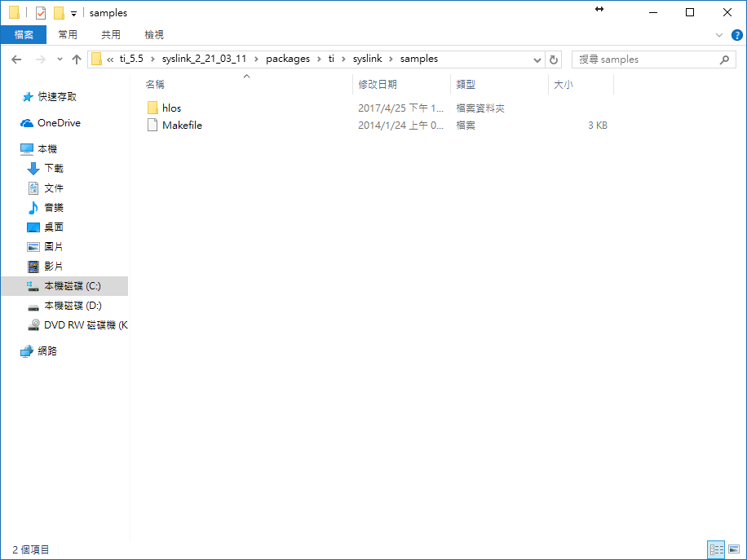Open OneDrive in navigation pane

click(x=59, y=123)
